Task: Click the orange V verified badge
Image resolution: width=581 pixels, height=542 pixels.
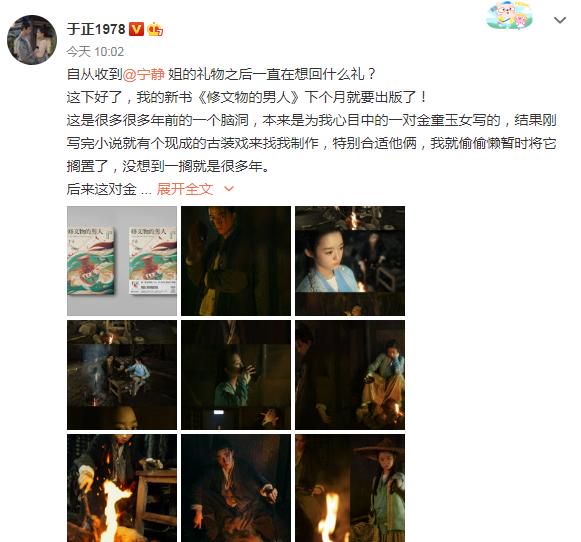Action: (x=136, y=29)
